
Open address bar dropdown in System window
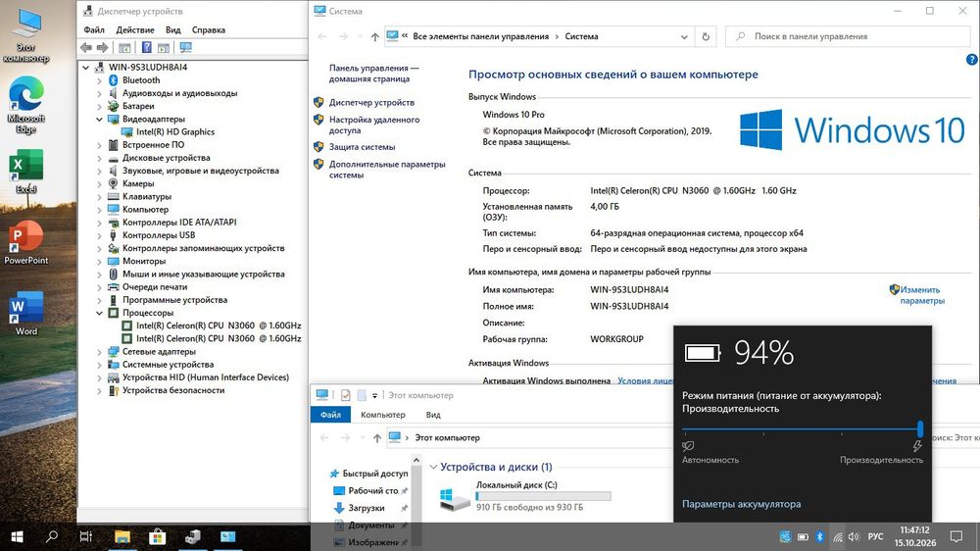(684, 37)
